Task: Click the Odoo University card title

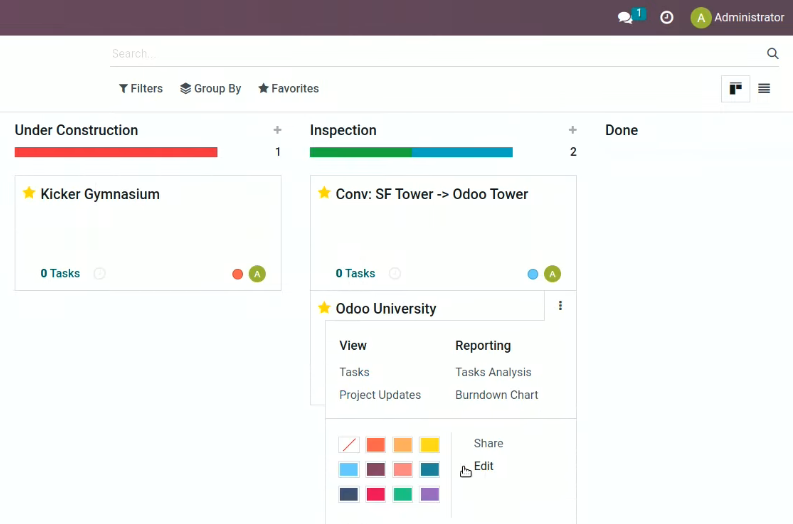Action: pos(386,309)
